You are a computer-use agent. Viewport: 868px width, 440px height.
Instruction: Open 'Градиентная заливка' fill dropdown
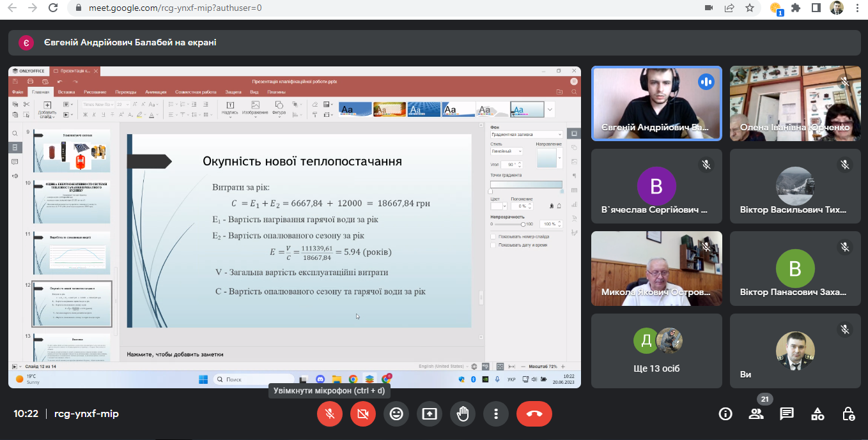coord(526,135)
